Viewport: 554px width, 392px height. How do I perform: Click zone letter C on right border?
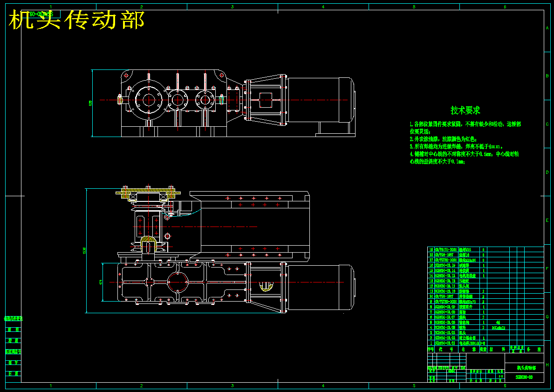tap(547, 124)
